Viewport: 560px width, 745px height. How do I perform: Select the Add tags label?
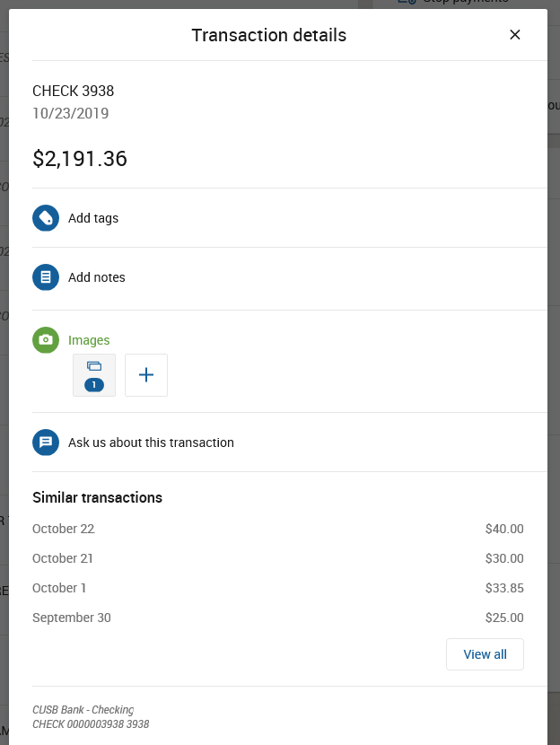[x=93, y=218]
